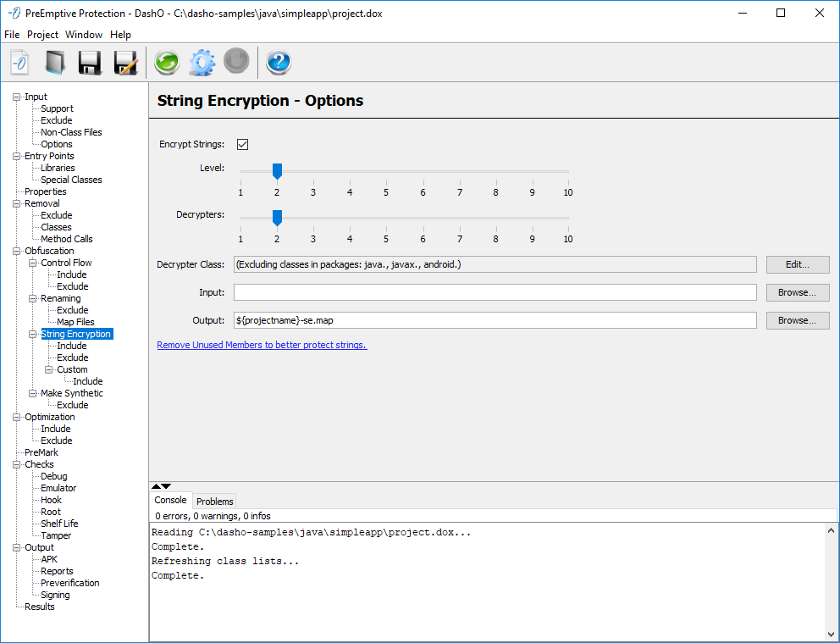Viewport: 840px width, 643px height.
Task: Click the Level slider handle
Action: [x=277, y=171]
